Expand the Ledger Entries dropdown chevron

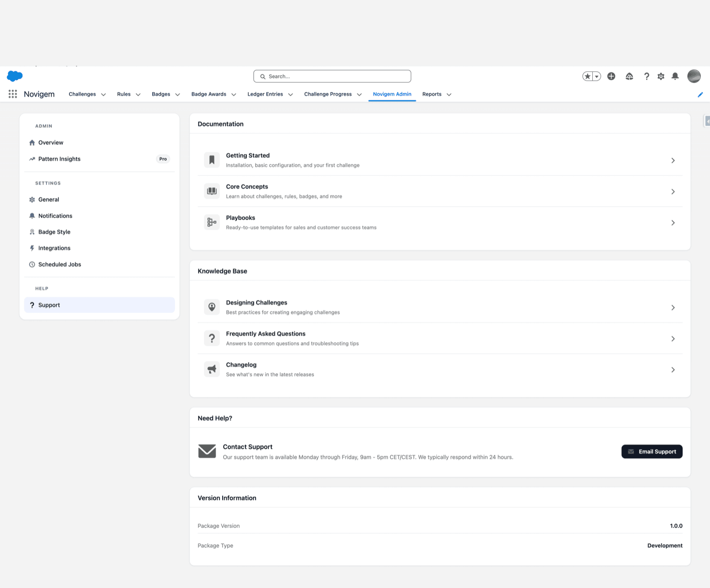[x=291, y=94]
